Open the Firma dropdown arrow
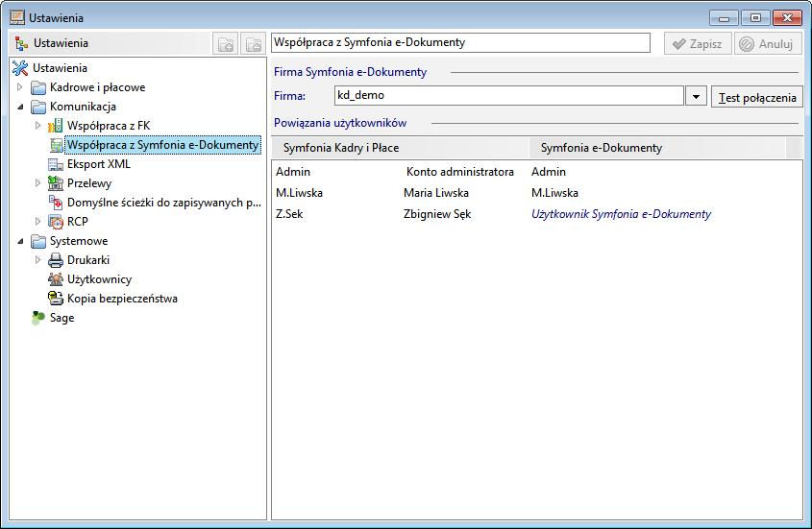This screenshot has height=529, width=812. (x=696, y=96)
